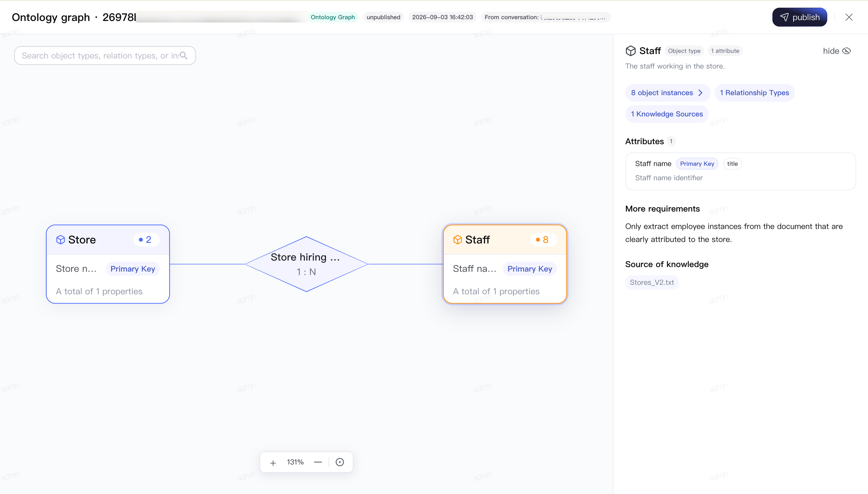Click the search magnifier icon
The height and width of the screenshot is (494, 868).
coord(184,56)
